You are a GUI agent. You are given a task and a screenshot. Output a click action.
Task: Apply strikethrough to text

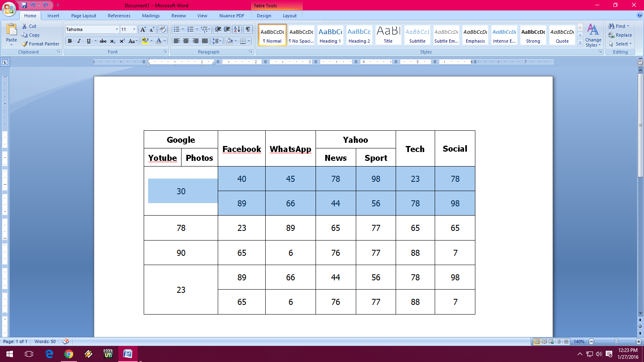[x=103, y=41]
